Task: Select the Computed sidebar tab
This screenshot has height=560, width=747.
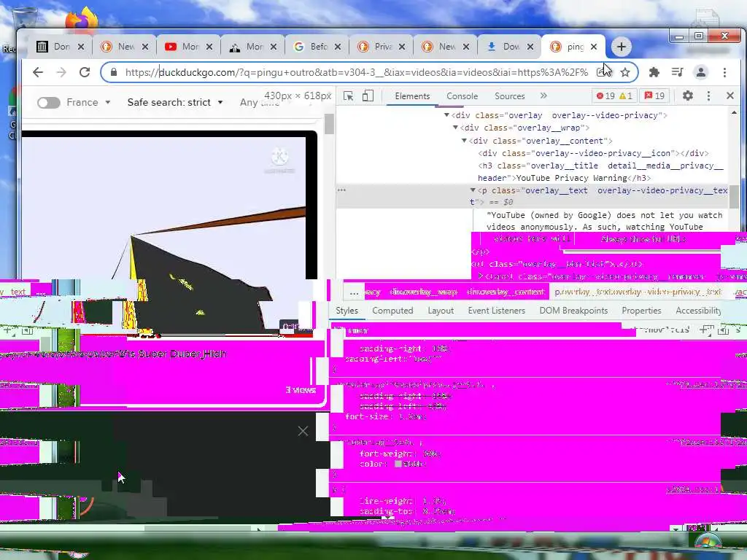Action: pyautogui.click(x=392, y=311)
